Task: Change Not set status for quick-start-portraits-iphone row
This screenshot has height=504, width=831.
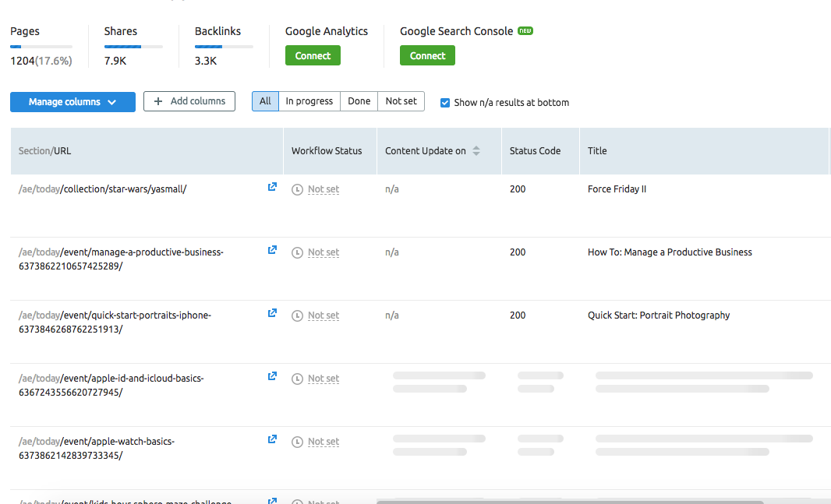Action: click(x=324, y=315)
